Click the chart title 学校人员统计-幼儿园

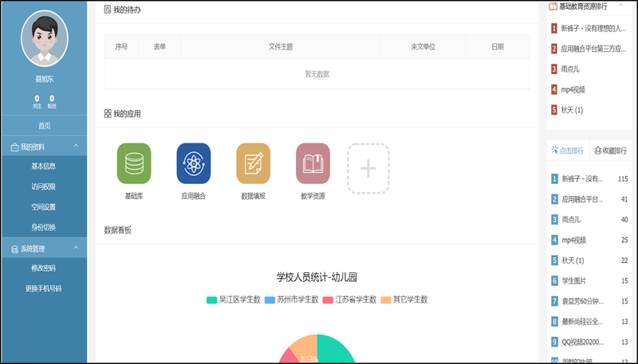[x=317, y=277]
